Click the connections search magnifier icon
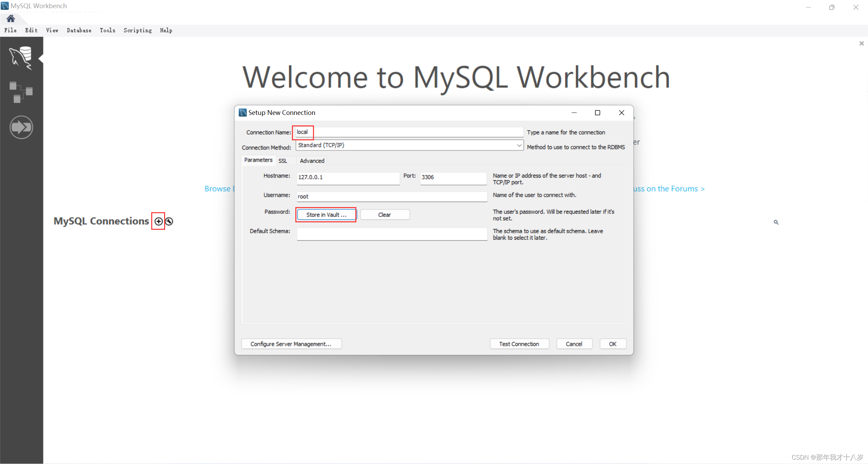 (776, 222)
